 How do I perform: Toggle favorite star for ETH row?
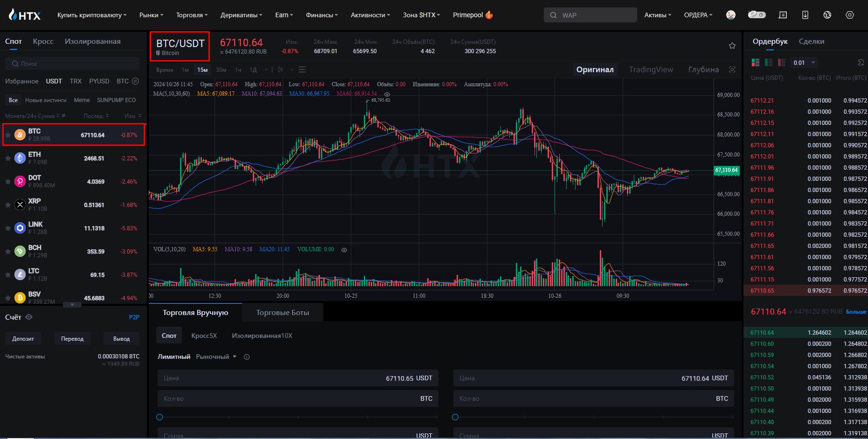(x=8, y=158)
